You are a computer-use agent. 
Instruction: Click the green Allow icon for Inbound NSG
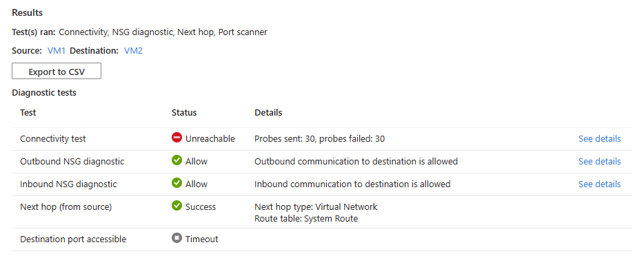pyautogui.click(x=177, y=184)
